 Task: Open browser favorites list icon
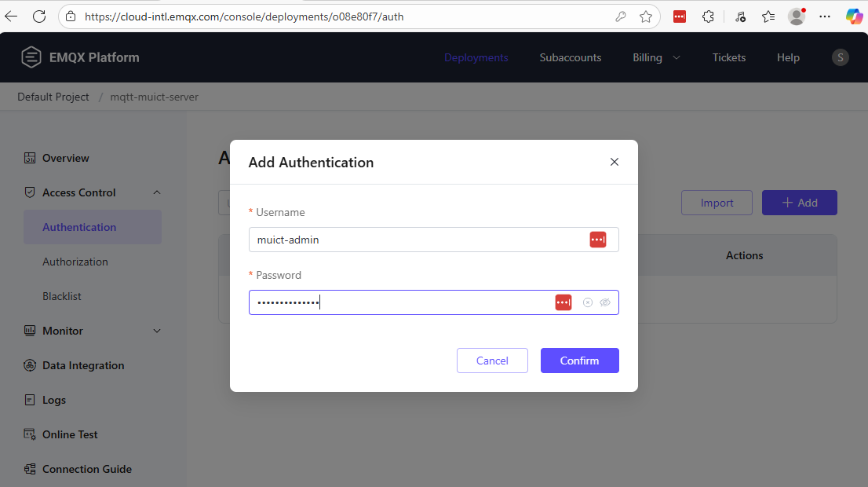tap(768, 16)
